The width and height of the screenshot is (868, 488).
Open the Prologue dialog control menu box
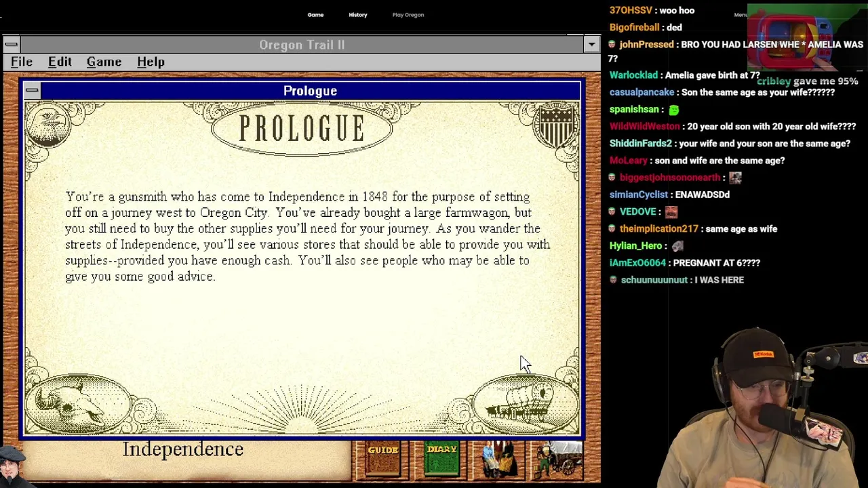click(x=32, y=90)
